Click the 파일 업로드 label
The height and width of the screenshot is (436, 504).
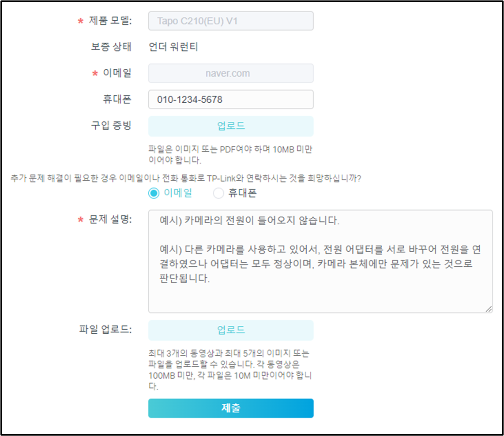click(x=105, y=330)
